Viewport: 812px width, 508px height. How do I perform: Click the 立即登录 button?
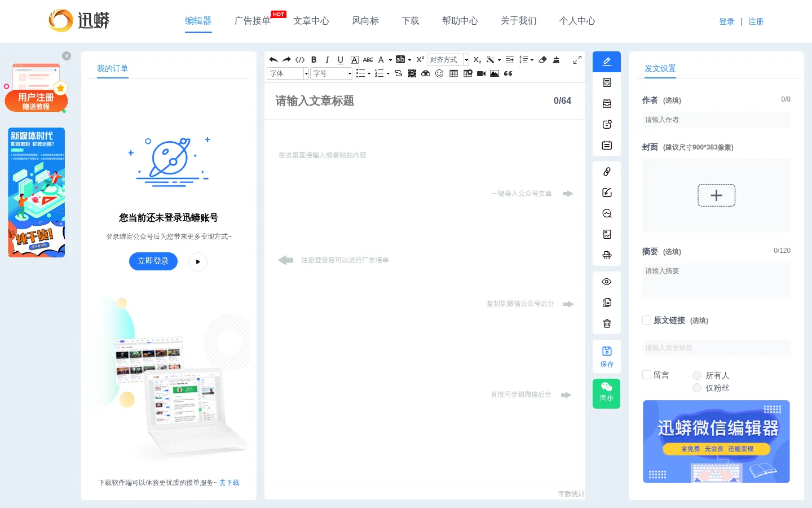153,261
